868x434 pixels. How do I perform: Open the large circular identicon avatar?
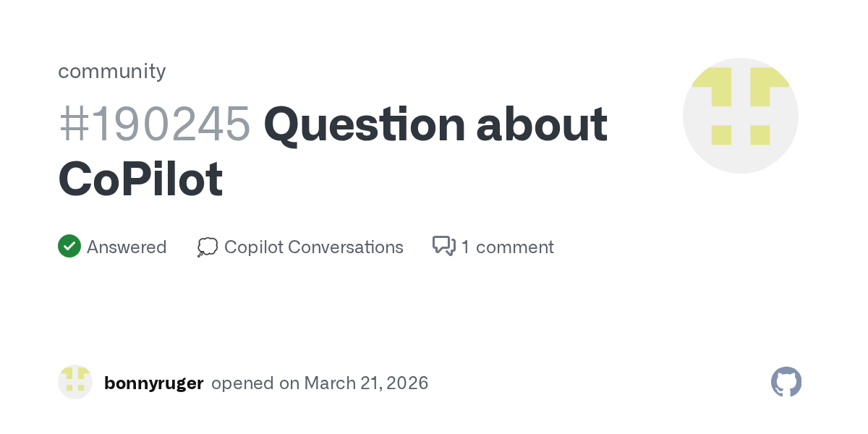(x=740, y=116)
